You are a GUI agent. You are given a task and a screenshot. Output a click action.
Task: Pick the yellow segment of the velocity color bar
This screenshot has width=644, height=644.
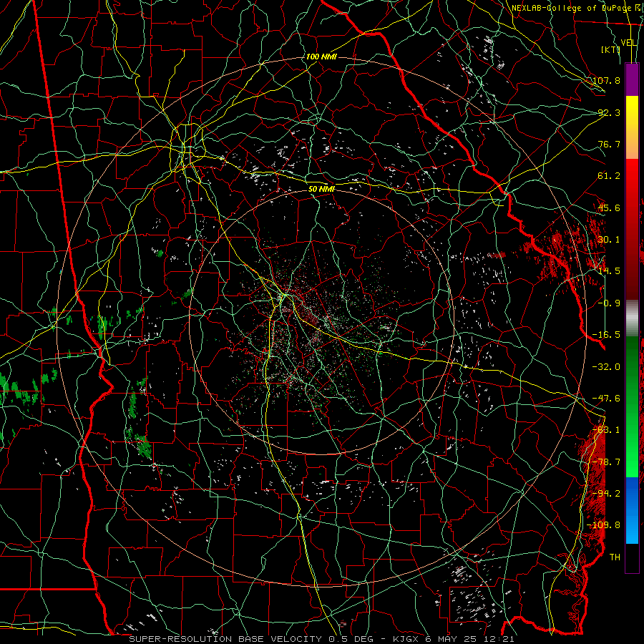632,107
